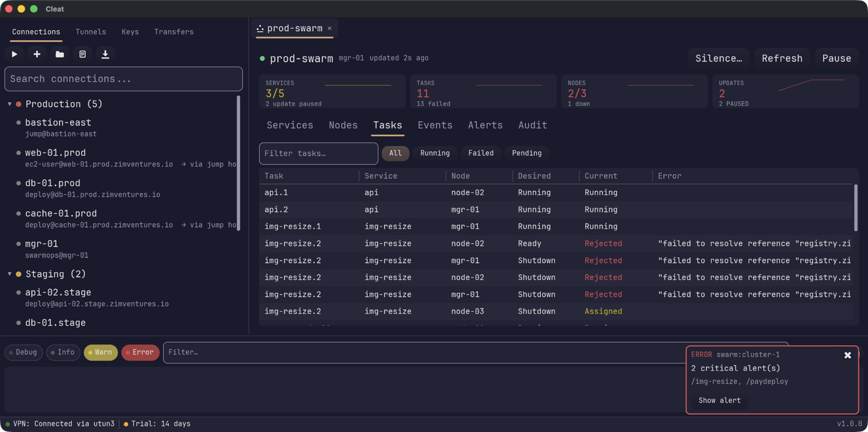Switch to the Services tab

pyautogui.click(x=290, y=125)
